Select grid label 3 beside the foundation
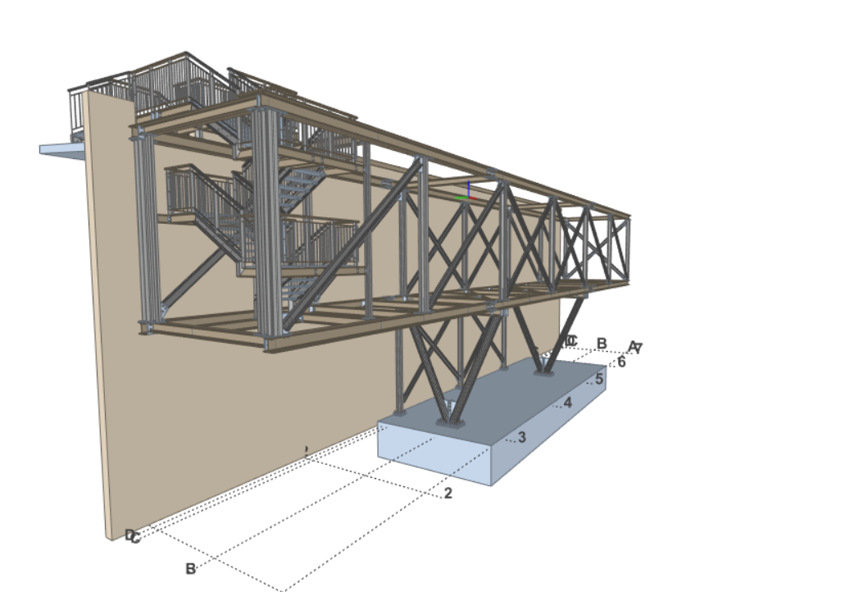This screenshot has height=592, width=868. point(521,438)
